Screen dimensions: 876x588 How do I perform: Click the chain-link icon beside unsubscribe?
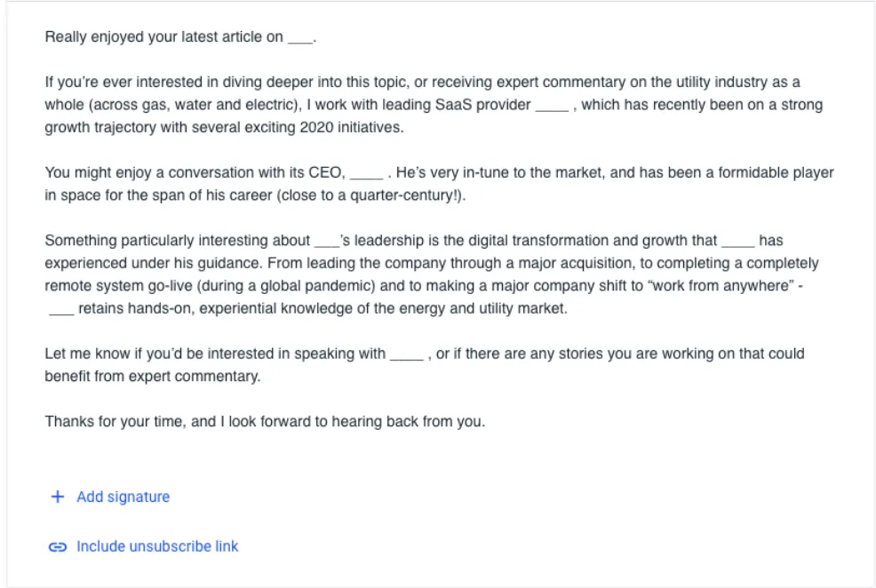(58, 547)
